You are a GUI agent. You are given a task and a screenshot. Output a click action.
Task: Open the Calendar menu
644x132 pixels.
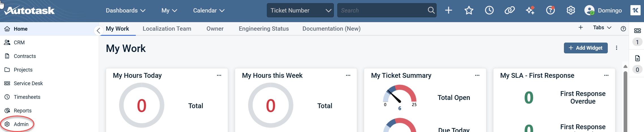pyautogui.click(x=209, y=11)
